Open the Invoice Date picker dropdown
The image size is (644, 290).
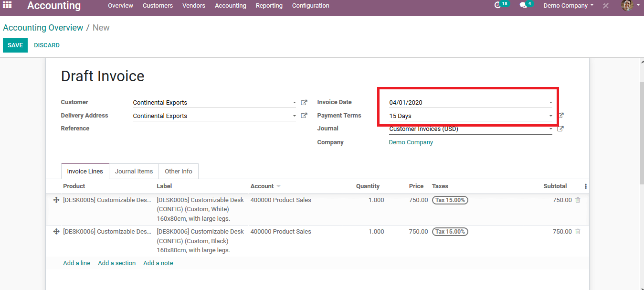pos(550,103)
